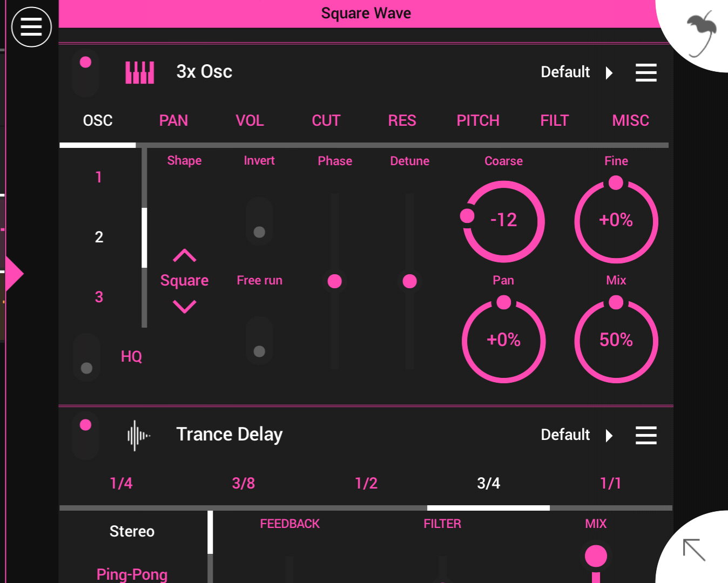The image size is (728, 583).
Task: Switch to the VOL tab
Action: pyautogui.click(x=250, y=120)
